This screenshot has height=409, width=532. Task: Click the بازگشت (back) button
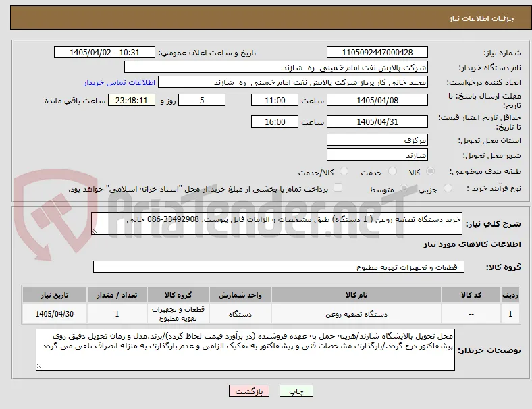(x=249, y=391)
